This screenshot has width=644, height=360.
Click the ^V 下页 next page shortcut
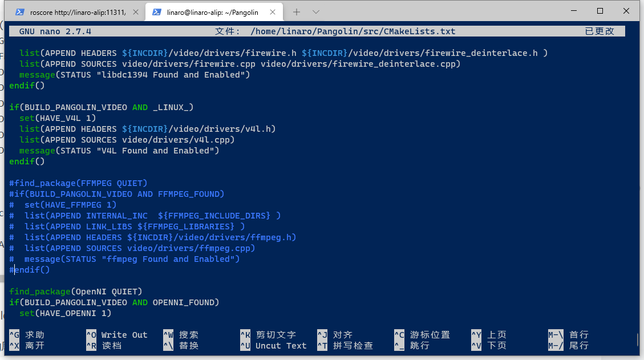(x=489, y=346)
